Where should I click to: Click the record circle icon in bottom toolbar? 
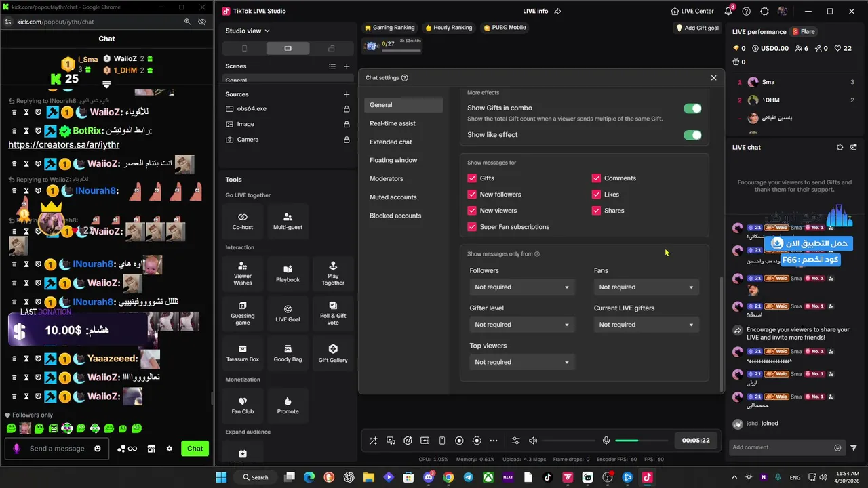[459, 441]
